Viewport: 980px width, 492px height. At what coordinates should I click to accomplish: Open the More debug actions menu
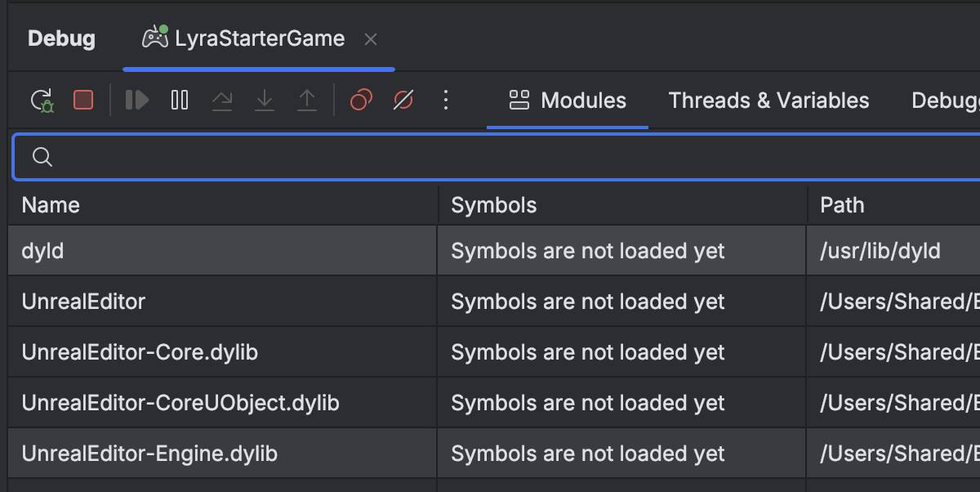446,100
